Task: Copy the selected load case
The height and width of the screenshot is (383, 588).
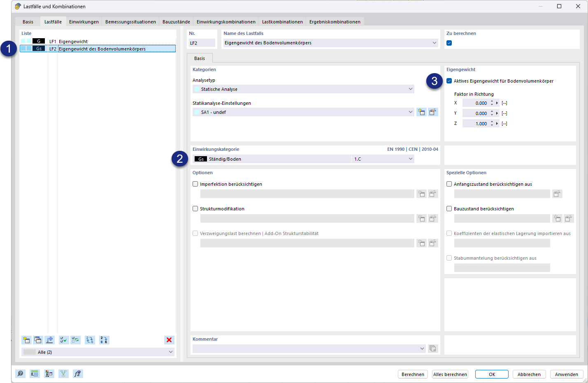Action: pyautogui.click(x=38, y=340)
